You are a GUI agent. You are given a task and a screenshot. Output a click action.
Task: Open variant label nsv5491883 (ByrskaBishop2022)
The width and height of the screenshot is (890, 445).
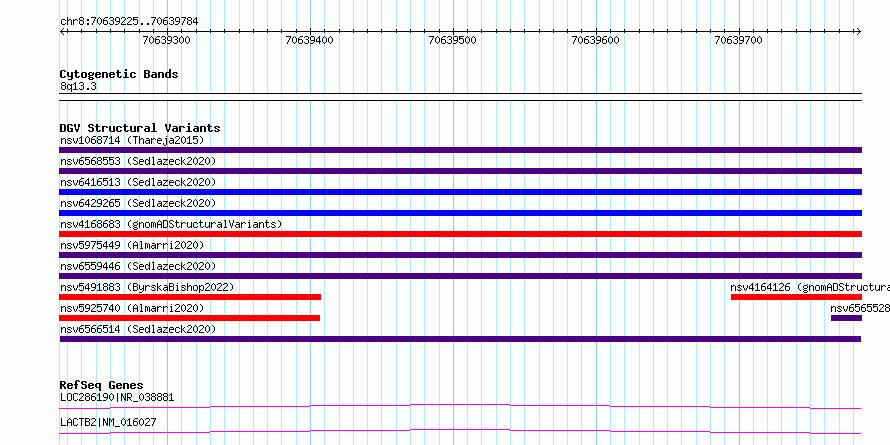pos(146,287)
